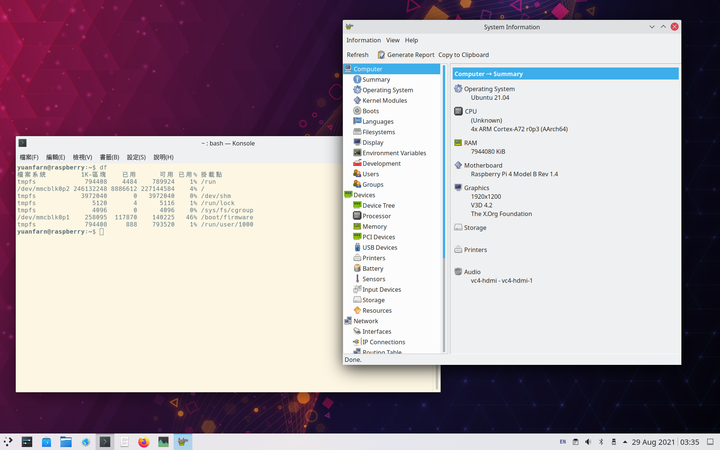The height and width of the screenshot is (450, 720).
Task: Open Environment Variables in the sidebar
Action: 393,153
